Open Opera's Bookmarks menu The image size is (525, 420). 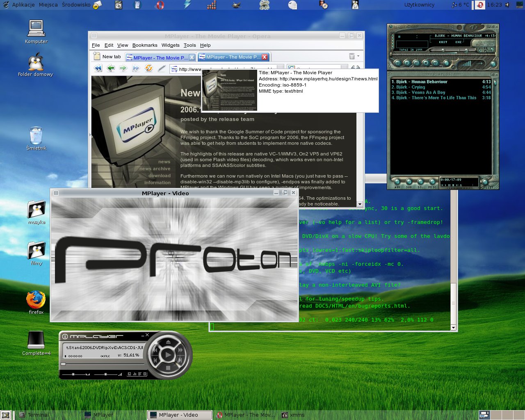[145, 45]
